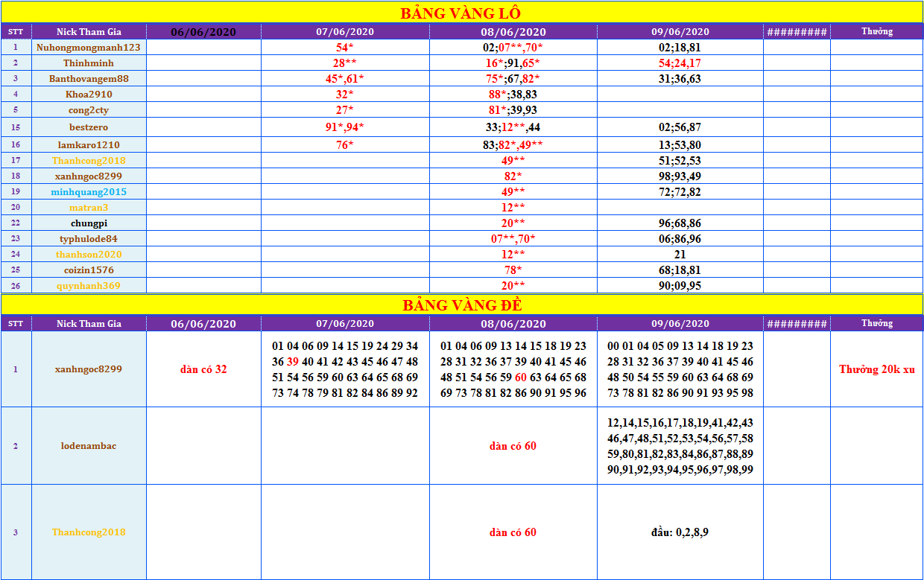Select nick coizin1576
924x580 pixels.
pyautogui.click(x=89, y=270)
